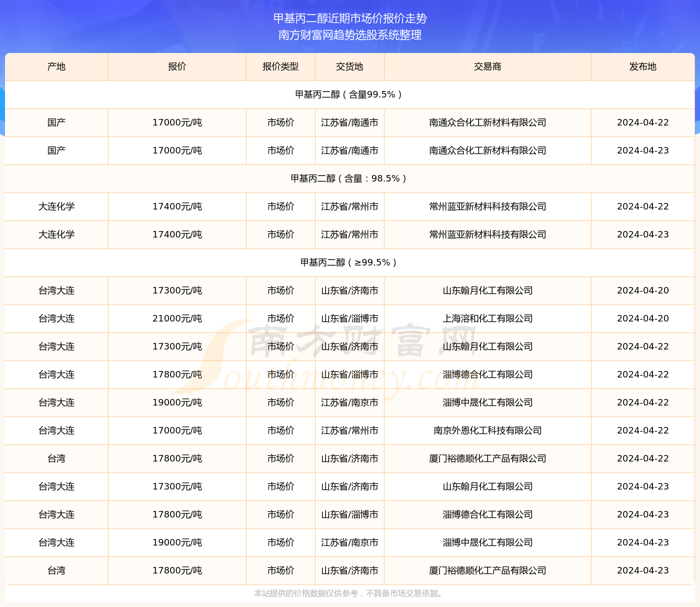Click 江苏省/南通市 in 2024-04-23 row

click(x=349, y=150)
